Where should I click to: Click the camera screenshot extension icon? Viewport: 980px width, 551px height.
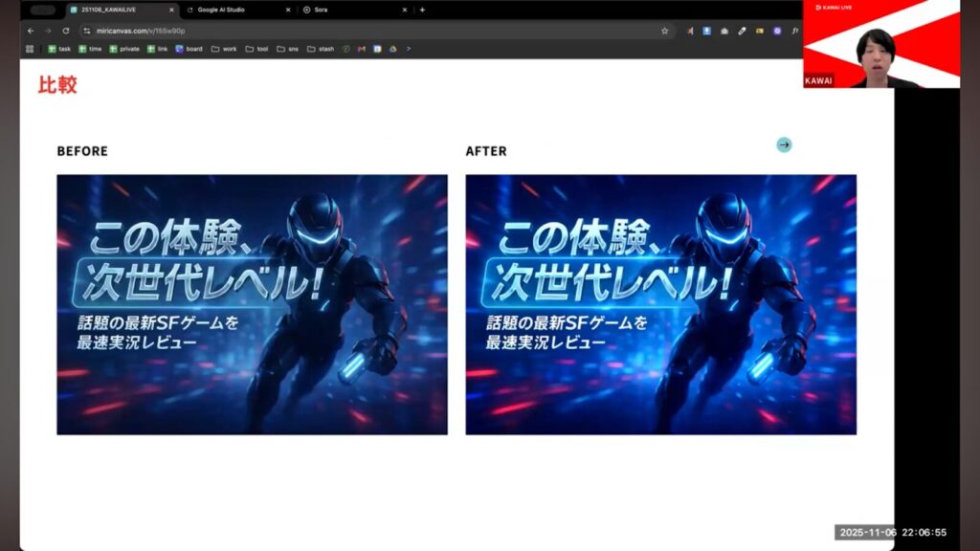pyautogui.click(x=724, y=31)
